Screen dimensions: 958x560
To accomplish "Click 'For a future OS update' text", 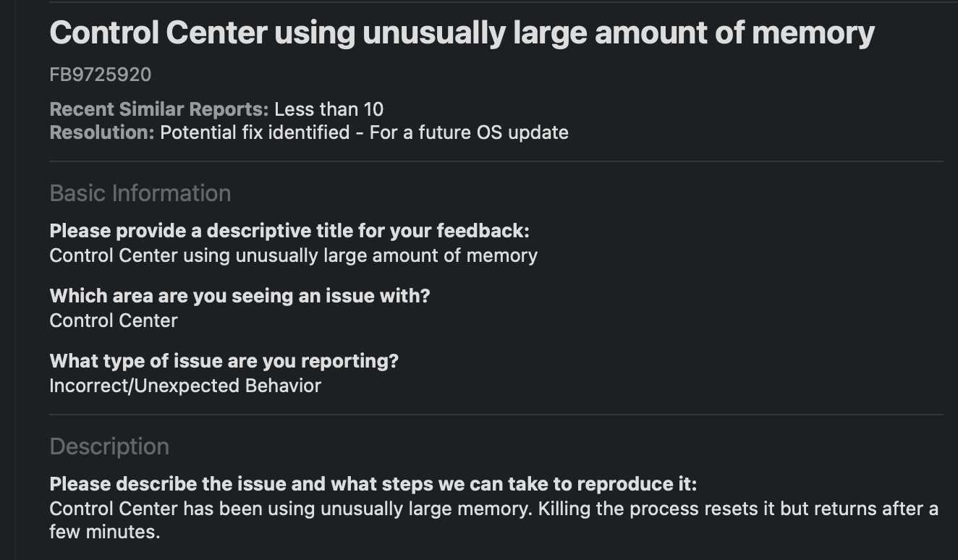I will click(469, 133).
